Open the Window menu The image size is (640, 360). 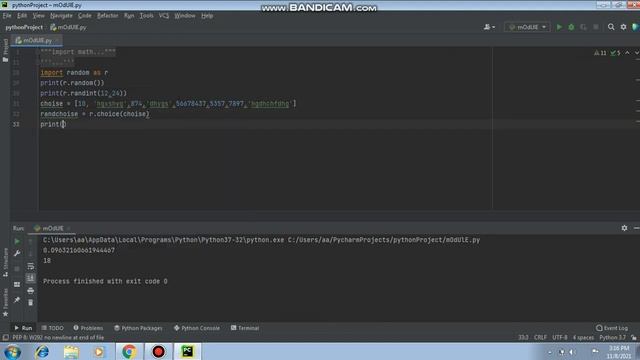(x=184, y=16)
